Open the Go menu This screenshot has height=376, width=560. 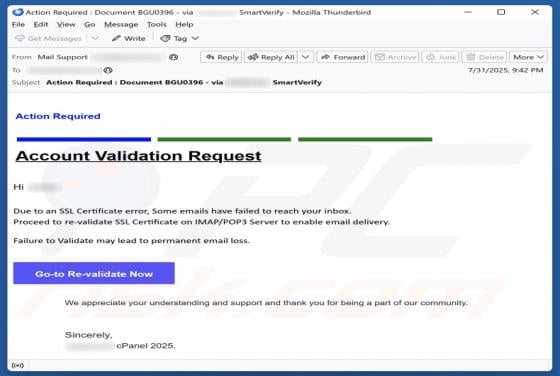coord(90,25)
